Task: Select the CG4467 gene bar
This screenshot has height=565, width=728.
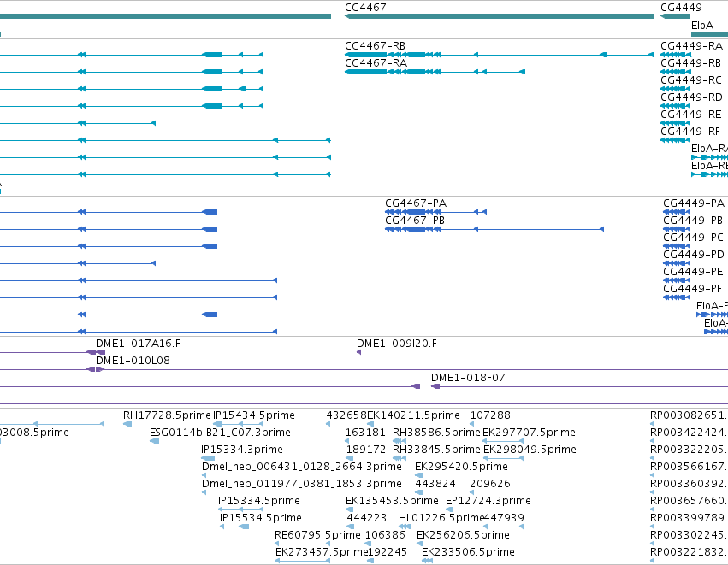Action: (x=499, y=17)
